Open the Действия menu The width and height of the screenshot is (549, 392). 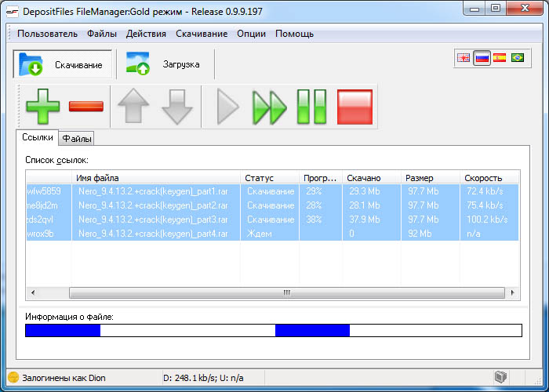pos(146,34)
